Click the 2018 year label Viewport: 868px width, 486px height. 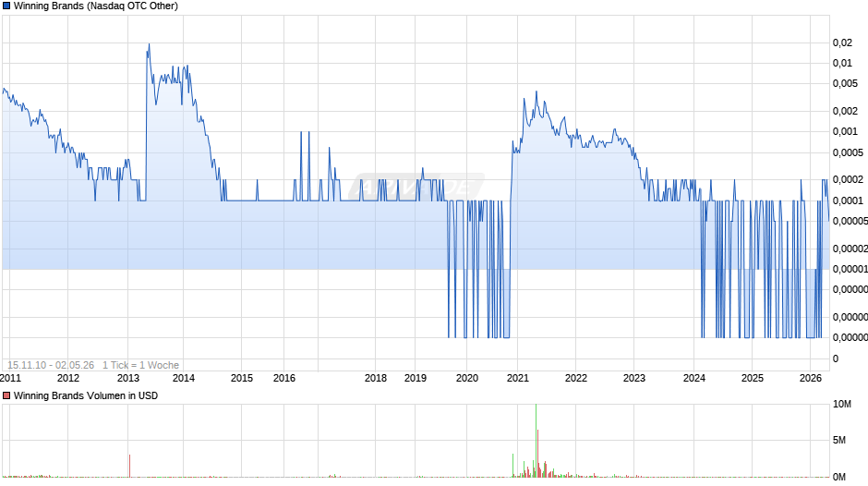pyautogui.click(x=376, y=378)
